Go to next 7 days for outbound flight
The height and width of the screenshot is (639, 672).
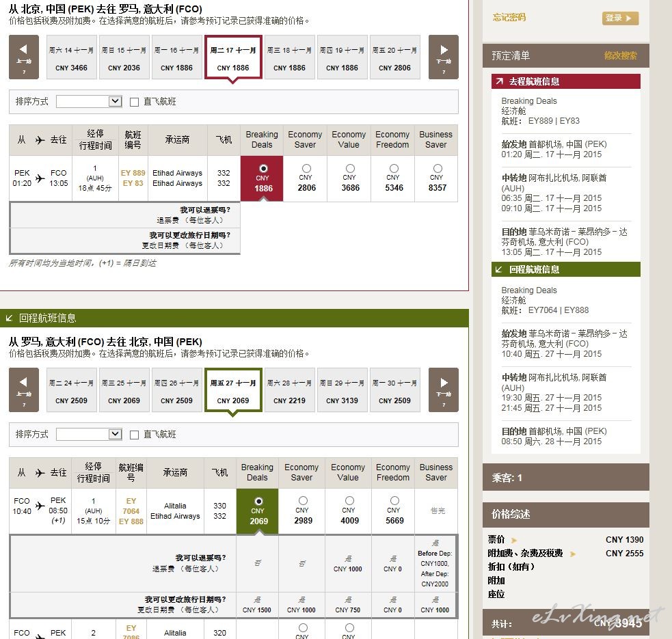(x=444, y=57)
